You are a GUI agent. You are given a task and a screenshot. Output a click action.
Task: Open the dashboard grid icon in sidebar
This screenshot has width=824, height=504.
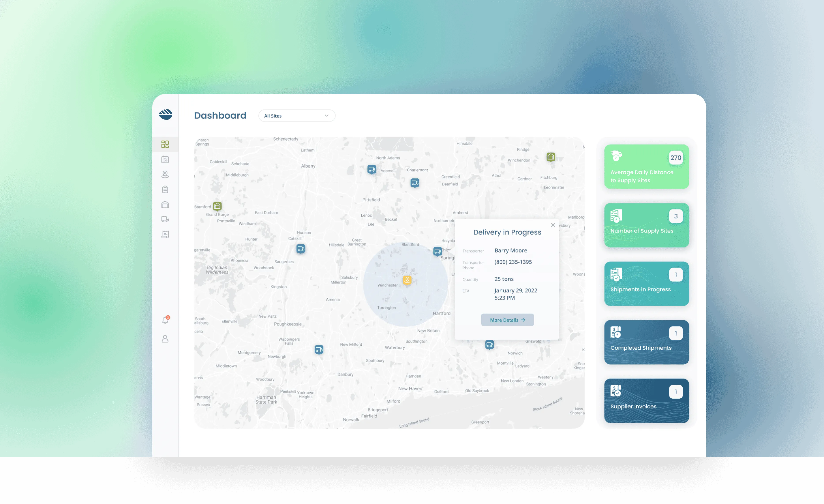tap(165, 144)
